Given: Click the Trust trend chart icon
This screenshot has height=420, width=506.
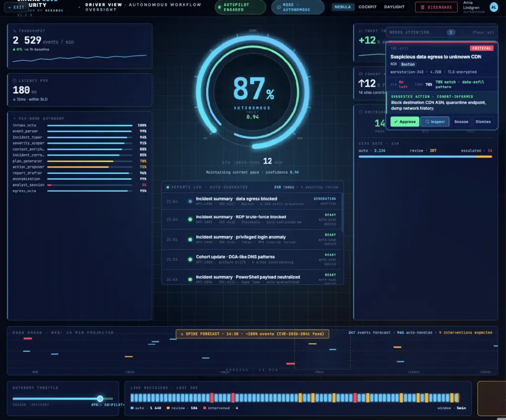Looking at the screenshot, I should 360,31.
